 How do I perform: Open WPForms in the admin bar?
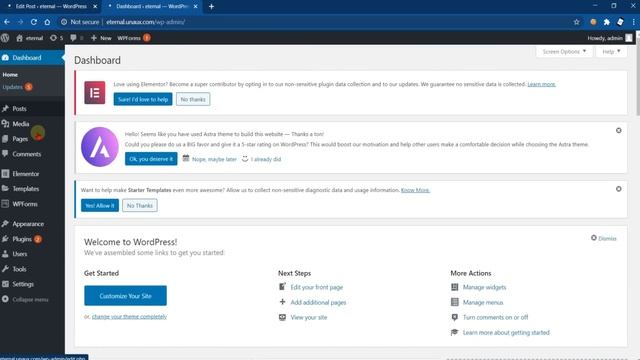pyautogui.click(x=133, y=38)
